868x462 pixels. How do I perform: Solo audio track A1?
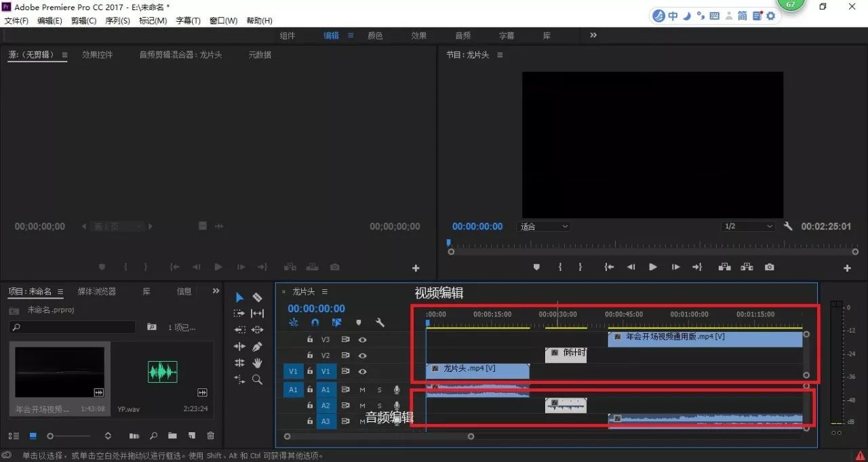pyautogui.click(x=379, y=390)
